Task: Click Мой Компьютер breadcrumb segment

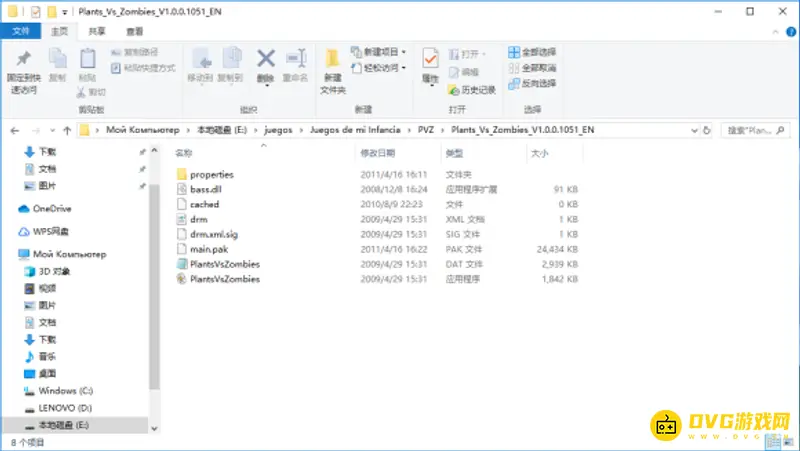Action: [x=142, y=130]
